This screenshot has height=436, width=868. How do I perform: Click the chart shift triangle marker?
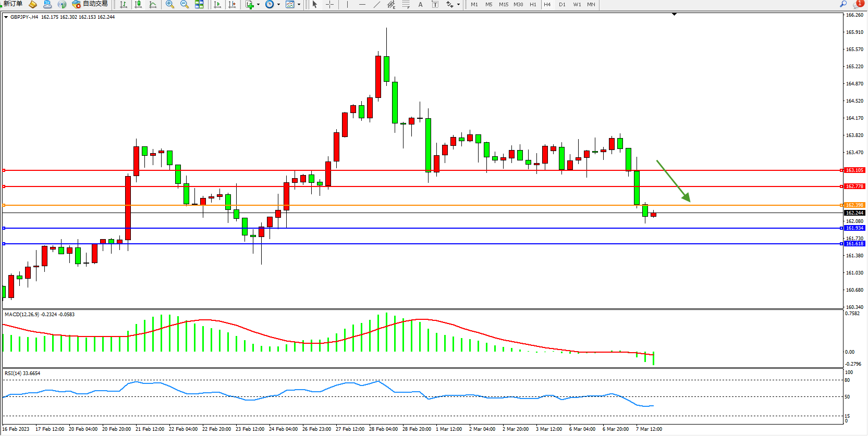(x=674, y=15)
